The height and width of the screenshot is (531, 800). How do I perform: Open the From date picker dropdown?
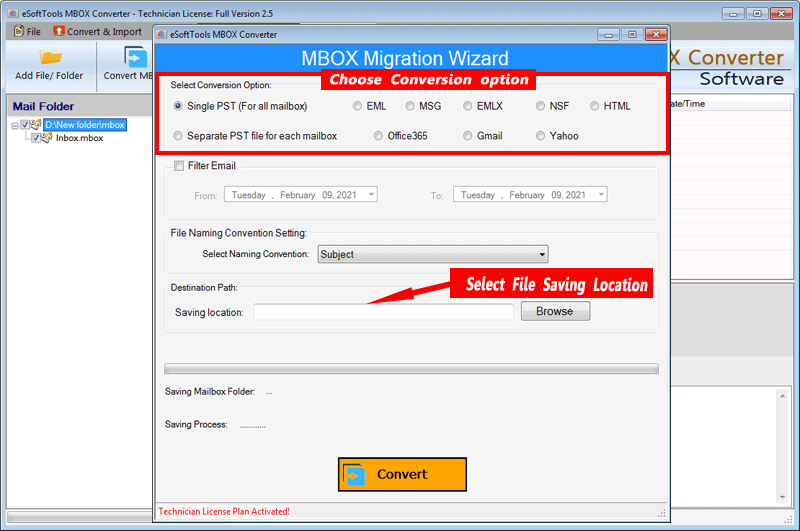[371, 194]
